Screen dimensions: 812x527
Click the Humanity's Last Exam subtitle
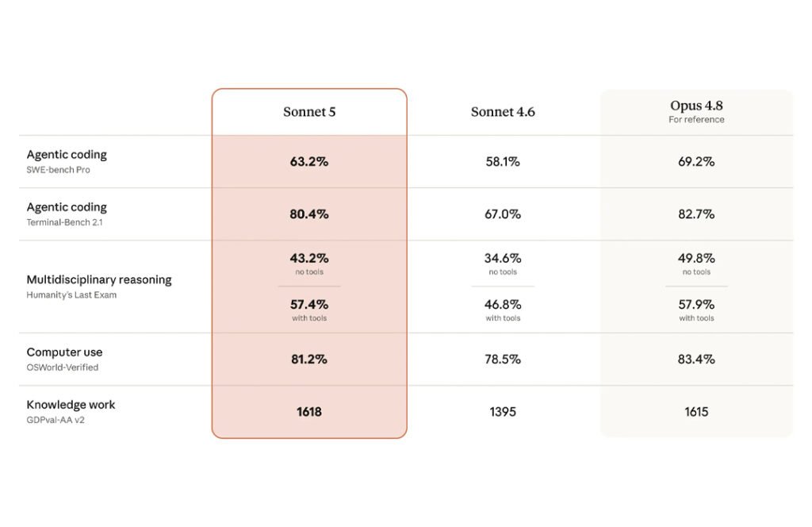[71, 295]
